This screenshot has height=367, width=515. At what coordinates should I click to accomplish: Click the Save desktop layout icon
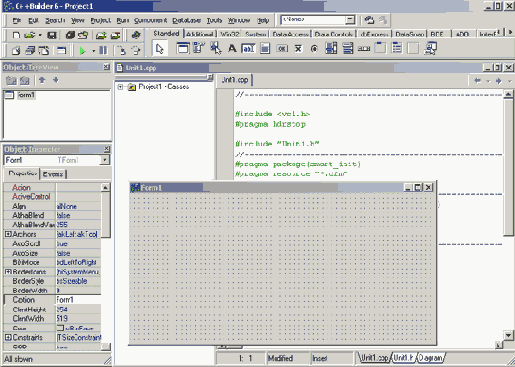pos(369,20)
